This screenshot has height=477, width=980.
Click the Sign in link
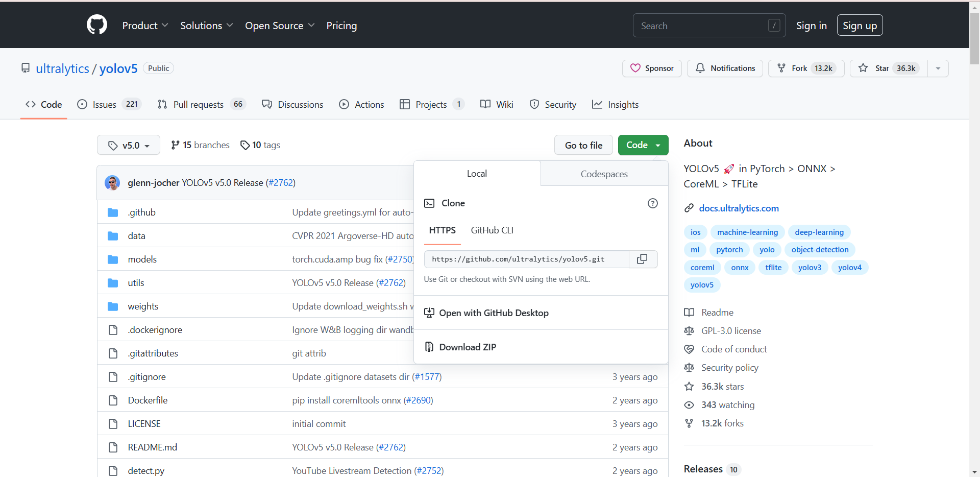[811, 26]
